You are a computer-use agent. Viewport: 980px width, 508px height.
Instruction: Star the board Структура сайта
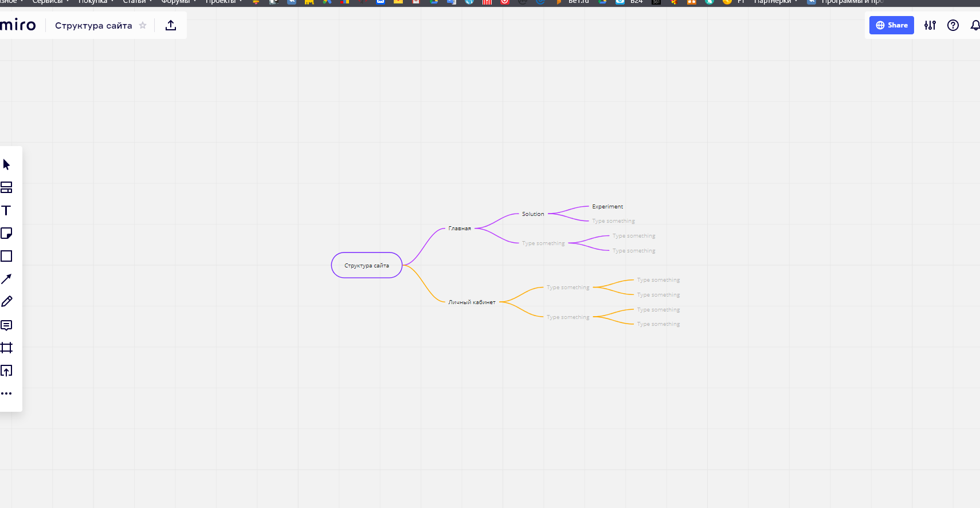pyautogui.click(x=143, y=25)
